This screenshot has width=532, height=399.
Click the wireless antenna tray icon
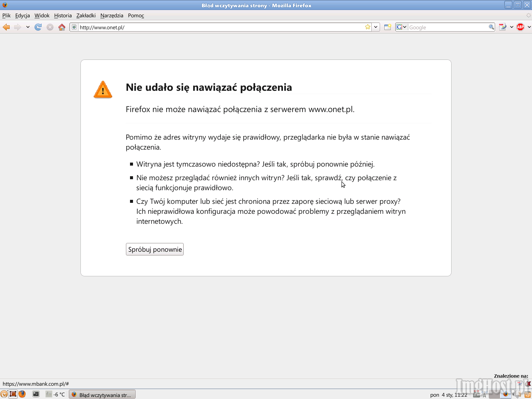tap(484, 394)
